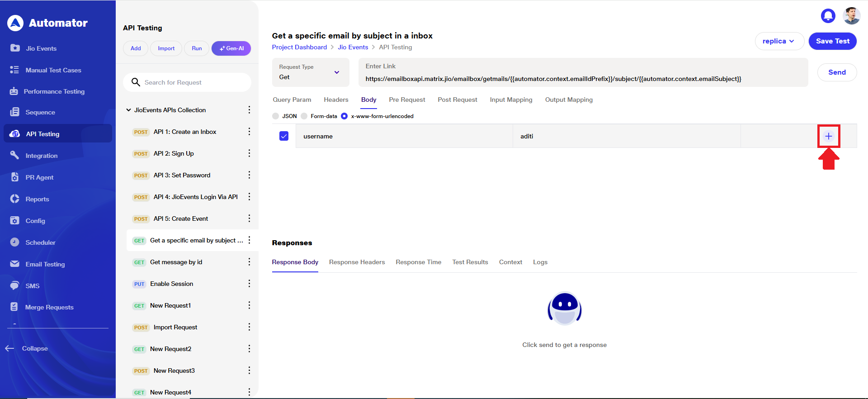This screenshot has width=868, height=399.
Task: Collapse the JioEvents APIs Collection tree
Action: tap(128, 110)
